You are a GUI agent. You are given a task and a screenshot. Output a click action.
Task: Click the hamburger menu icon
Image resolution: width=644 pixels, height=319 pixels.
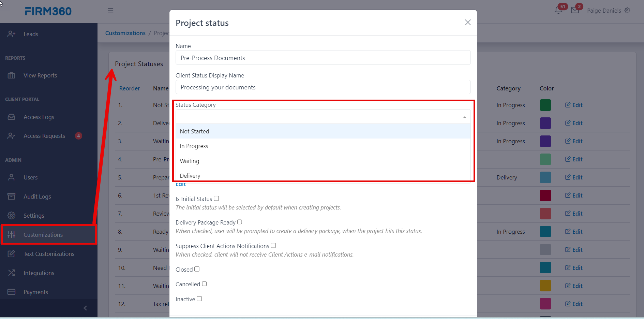(x=110, y=11)
